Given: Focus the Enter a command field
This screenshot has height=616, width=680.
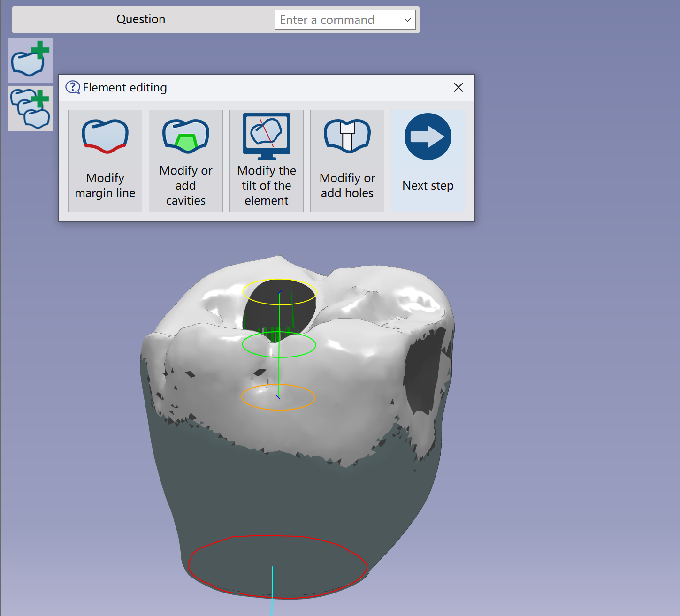Looking at the screenshot, I should pyautogui.click(x=345, y=20).
